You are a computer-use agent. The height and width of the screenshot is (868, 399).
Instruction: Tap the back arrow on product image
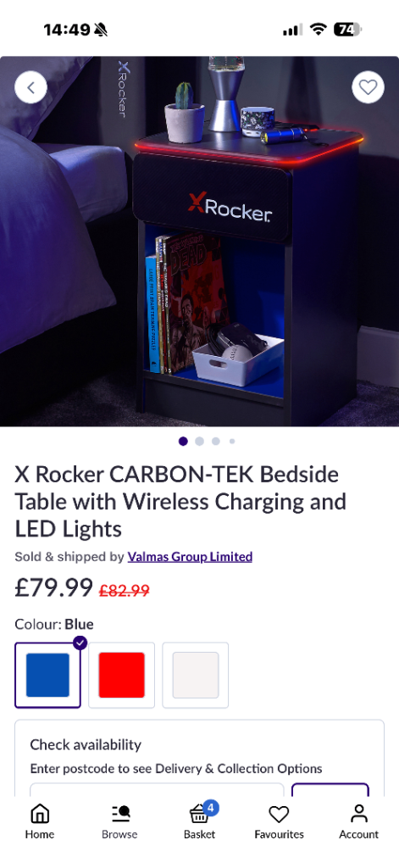[31, 87]
